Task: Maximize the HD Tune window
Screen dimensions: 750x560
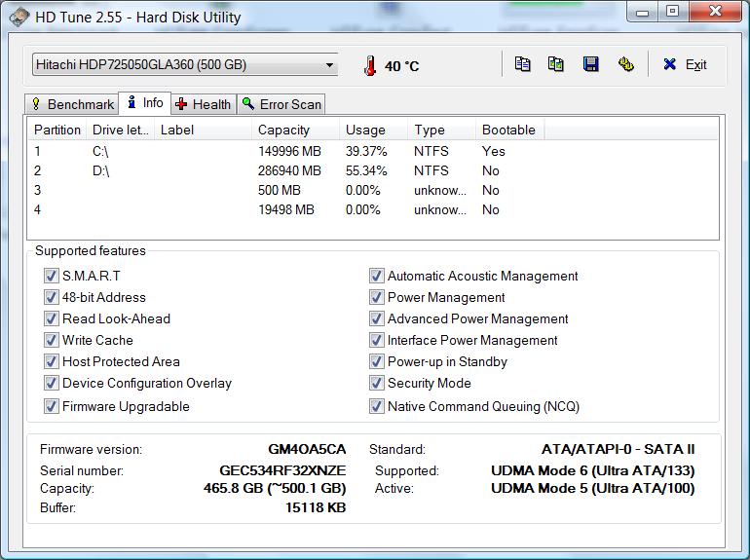Action: pos(672,12)
